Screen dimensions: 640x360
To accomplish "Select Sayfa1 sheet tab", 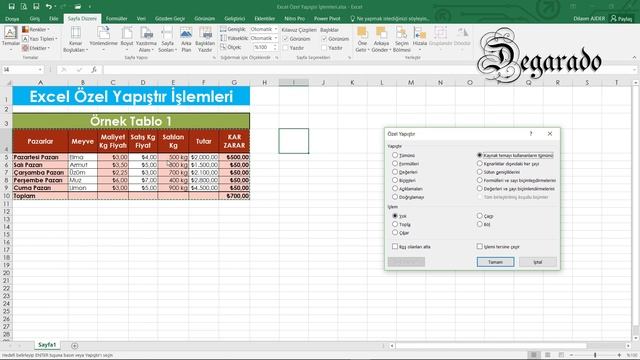I will (47, 345).
